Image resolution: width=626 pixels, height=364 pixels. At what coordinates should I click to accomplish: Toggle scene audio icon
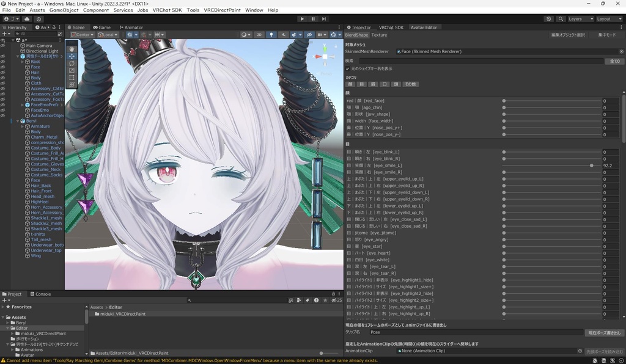pos(284,35)
